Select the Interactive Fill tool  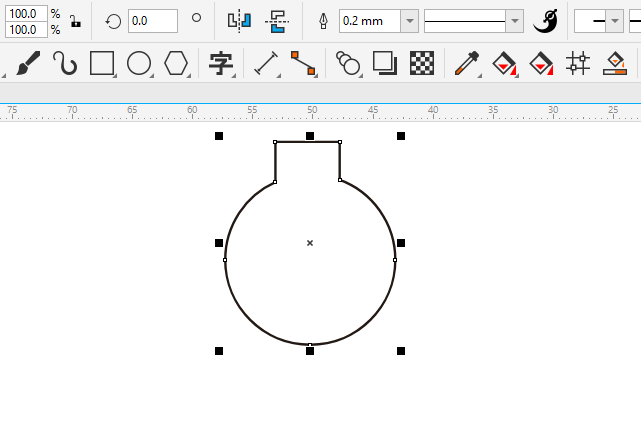(505, 64)
